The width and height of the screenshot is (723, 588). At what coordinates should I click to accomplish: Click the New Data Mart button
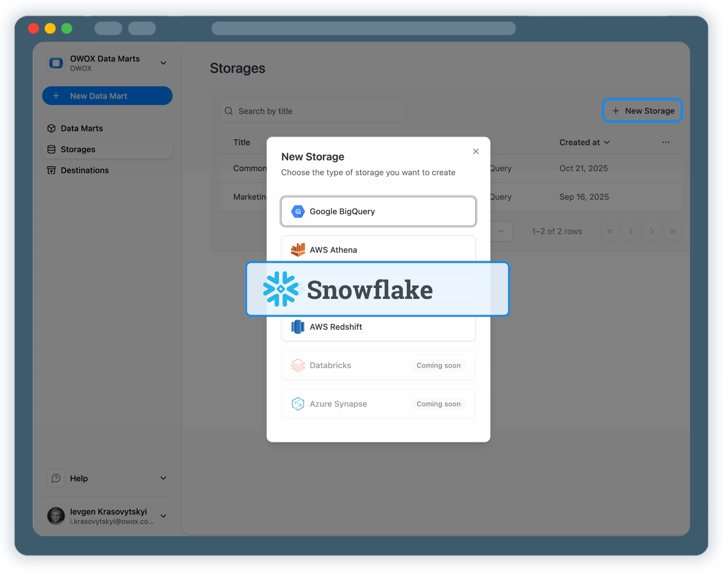pyautogui.click(x=107, y=96)
